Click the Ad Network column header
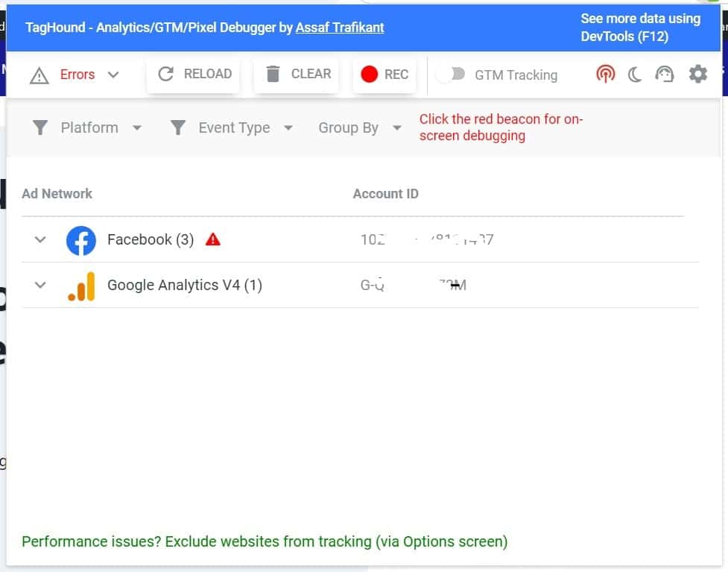The height and width of the screenshot is (572, 728). click(x=57, y=193)
